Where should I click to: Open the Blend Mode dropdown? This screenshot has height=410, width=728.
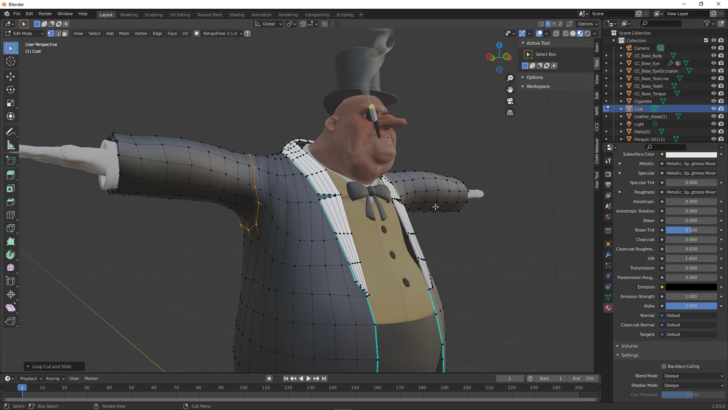[690, 376]
